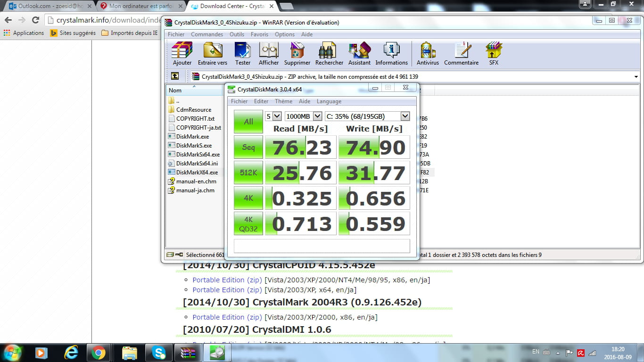644x362 pixels.
Task: Go up one folder level in WinRAR
Action: [174, 76]
